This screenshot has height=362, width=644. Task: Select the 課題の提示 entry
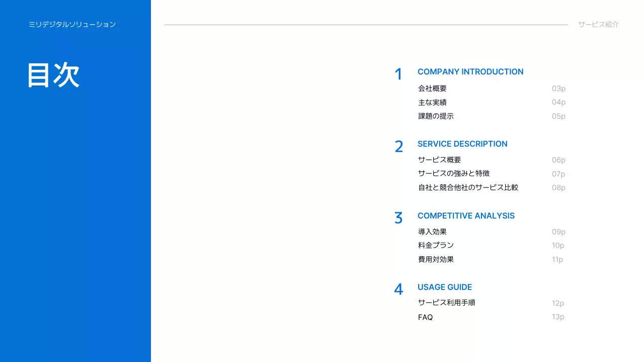(x=436, y=116)
